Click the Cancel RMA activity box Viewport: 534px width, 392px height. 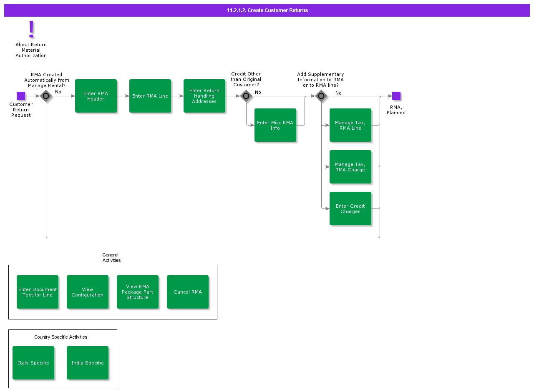[188, 292]
